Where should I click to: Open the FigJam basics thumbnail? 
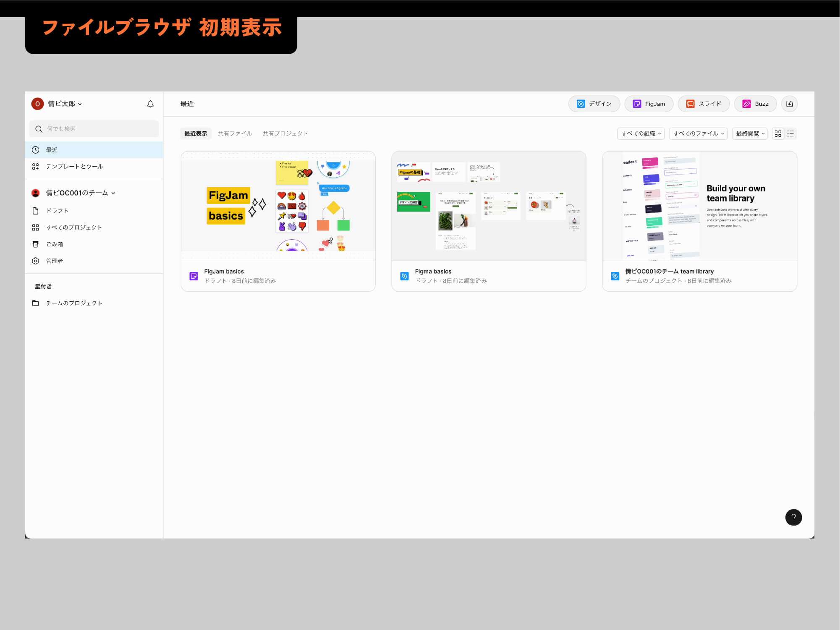click(278, 206)
